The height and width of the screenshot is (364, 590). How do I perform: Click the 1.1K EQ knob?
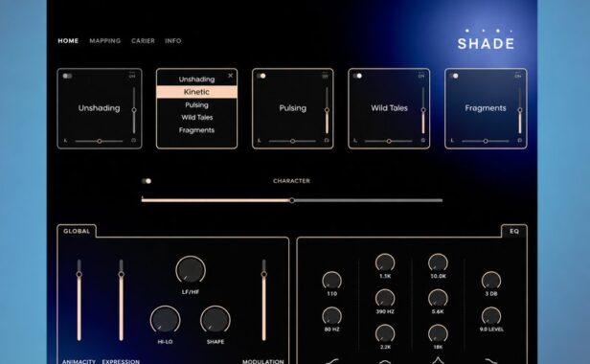pyautogui.click(x=385, y=262)
